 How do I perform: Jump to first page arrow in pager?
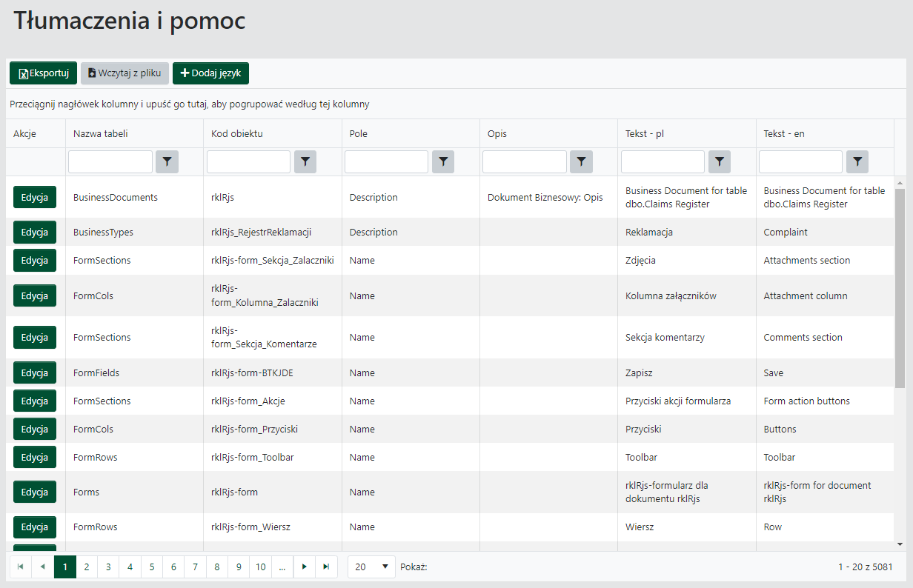click(21, 567)
